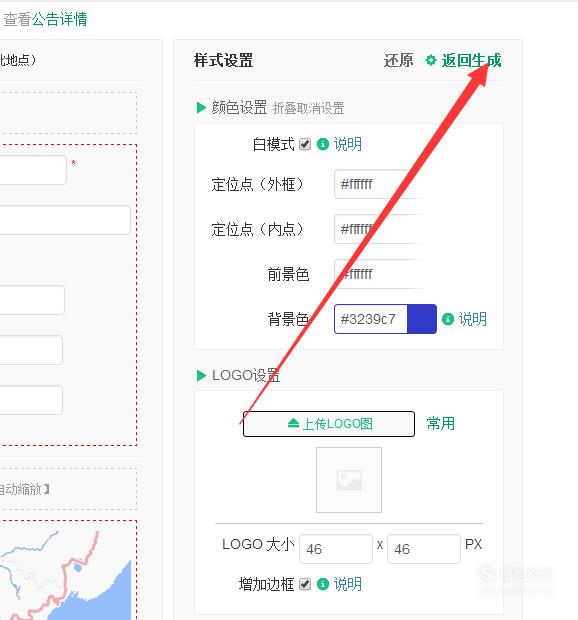The image size is (578, 620).
Task: Open the 公告详情 link
Action: tap(59, 19)
